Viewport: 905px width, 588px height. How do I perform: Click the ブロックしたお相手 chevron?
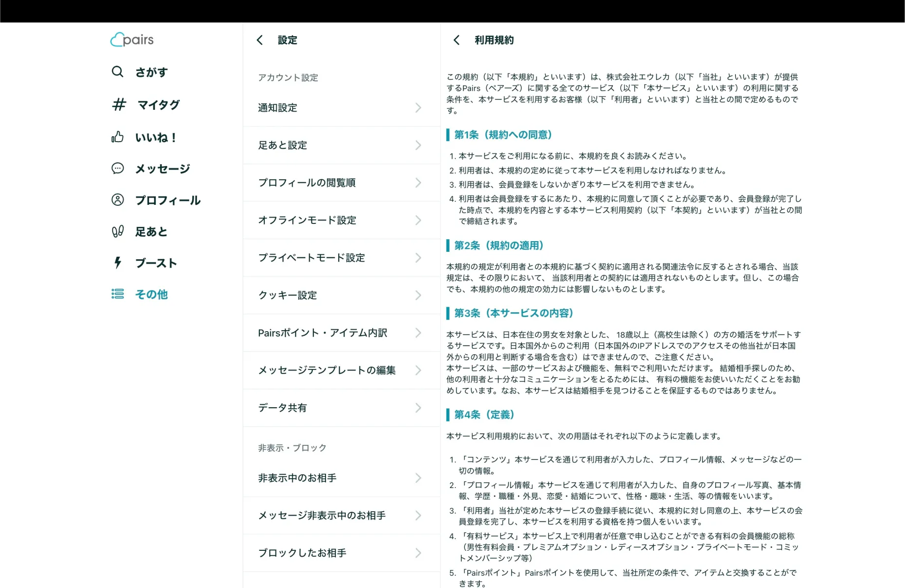pyautogui.click(x=418, y=553)
